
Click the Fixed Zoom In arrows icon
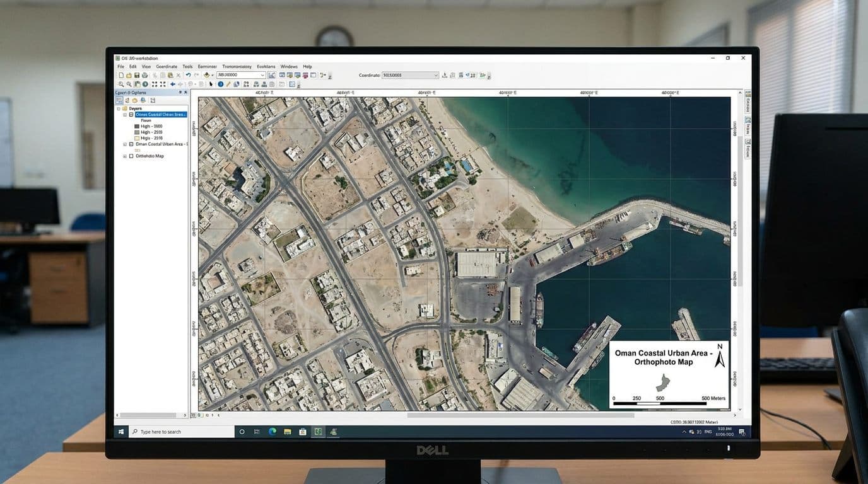point(155,84)
